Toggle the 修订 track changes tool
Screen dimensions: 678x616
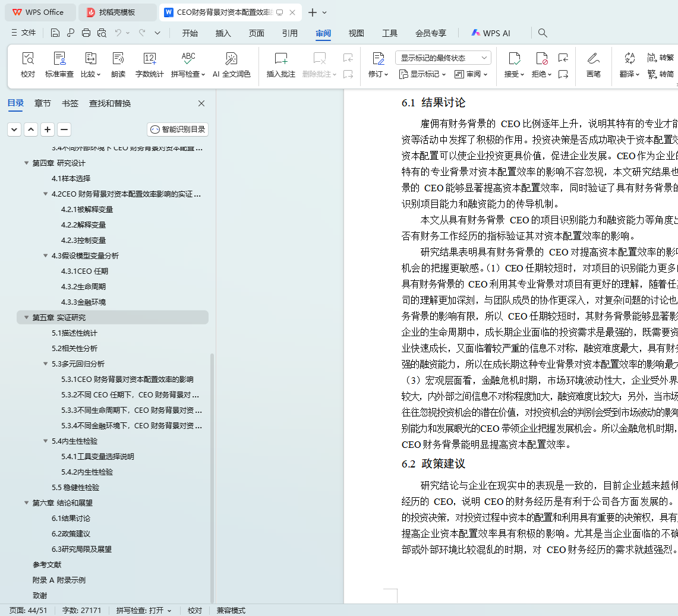[379, 65]
